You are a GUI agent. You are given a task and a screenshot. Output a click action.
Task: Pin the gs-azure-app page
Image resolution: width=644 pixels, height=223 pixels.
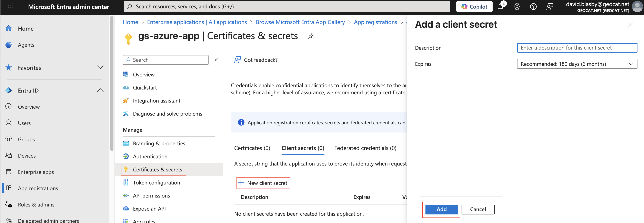(311, 36)
